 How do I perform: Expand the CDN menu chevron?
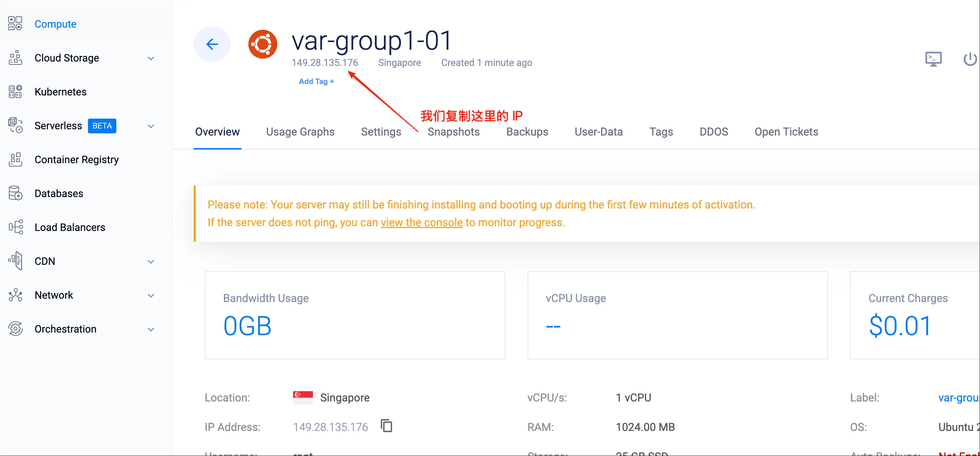point(151,262)
